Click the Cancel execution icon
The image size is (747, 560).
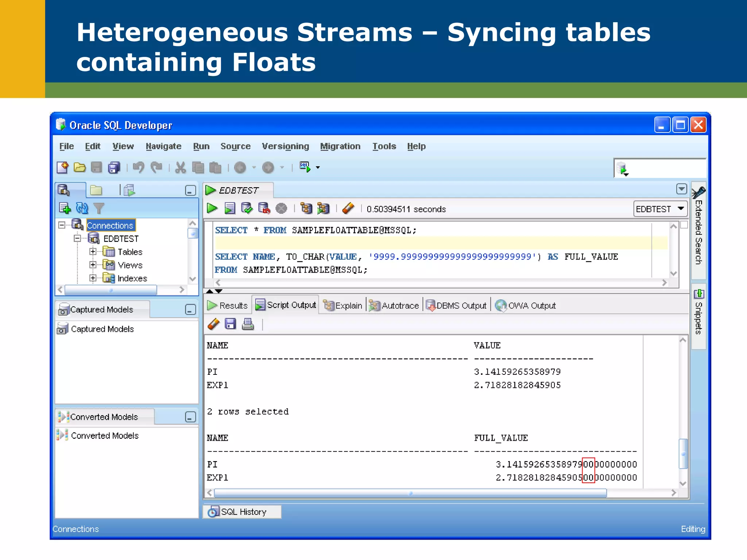click(x=281, y=209)
